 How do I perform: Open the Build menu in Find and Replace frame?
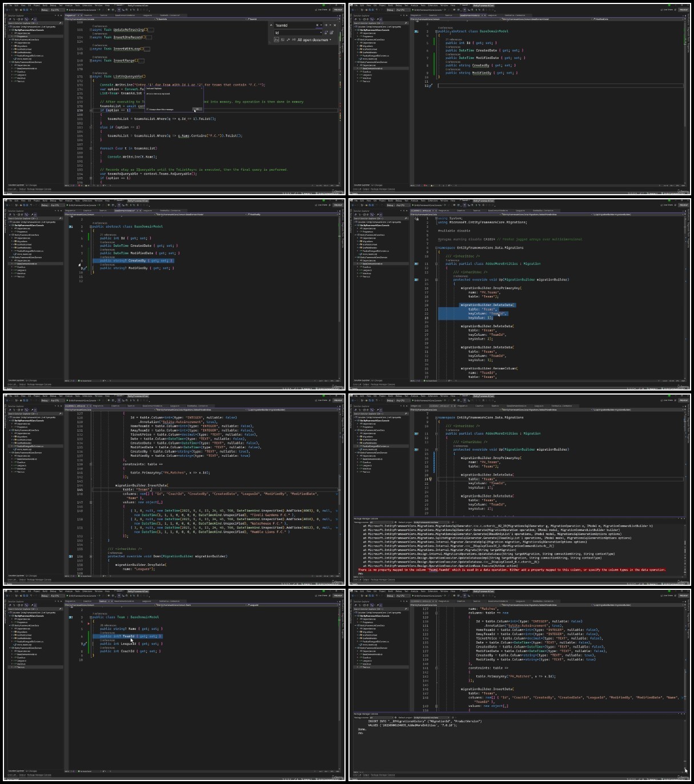[x=45, y=6]
